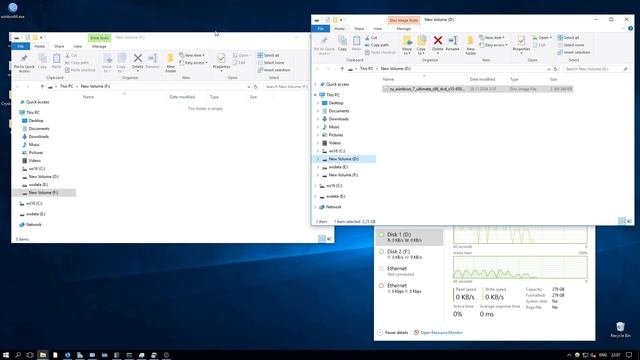Switch to details view in F: window
The width and height of the screenshot is (640, 360).
(322, 239)
